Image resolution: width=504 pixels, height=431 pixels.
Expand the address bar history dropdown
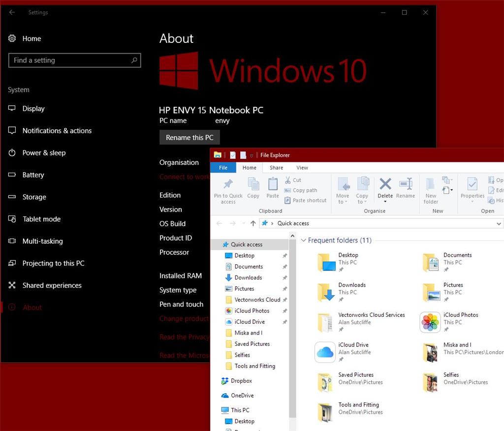click(x=499, y=223)
